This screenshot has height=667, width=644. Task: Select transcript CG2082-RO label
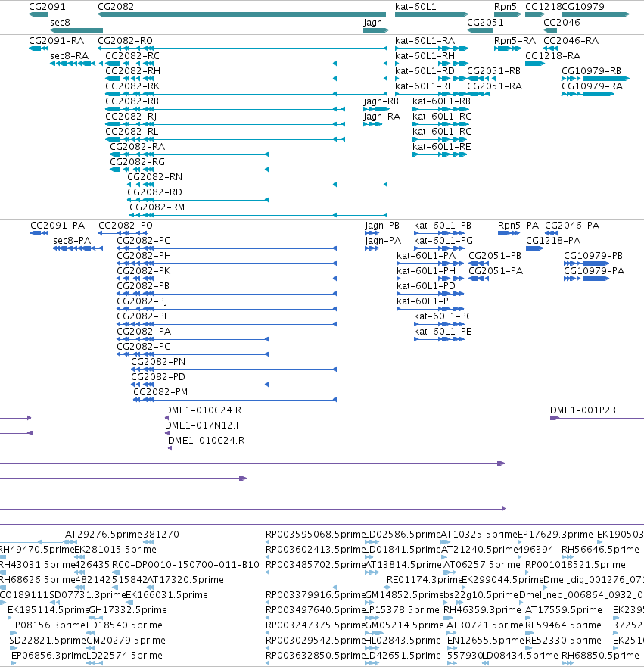(125, 41)
